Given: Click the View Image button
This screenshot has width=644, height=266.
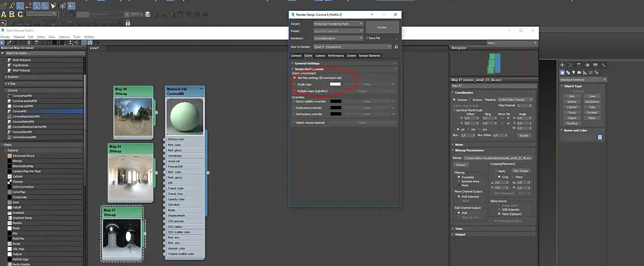Looking at the screenshot, I should point(520,171).
